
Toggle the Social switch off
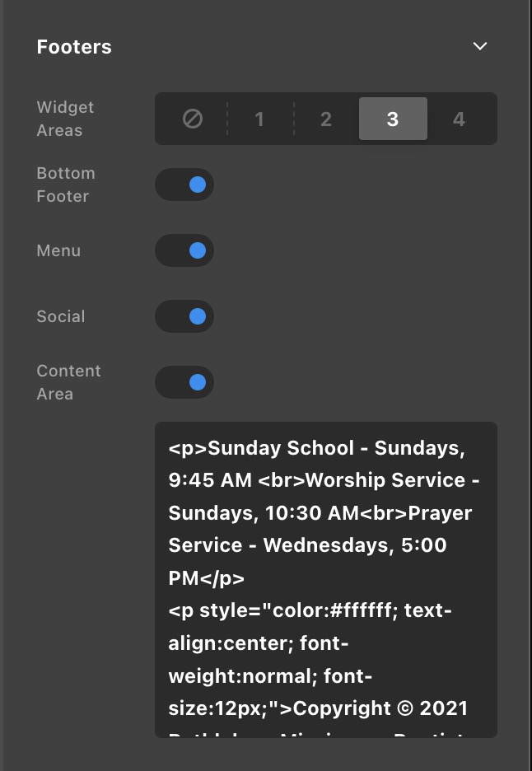click(x=184, y=316)
